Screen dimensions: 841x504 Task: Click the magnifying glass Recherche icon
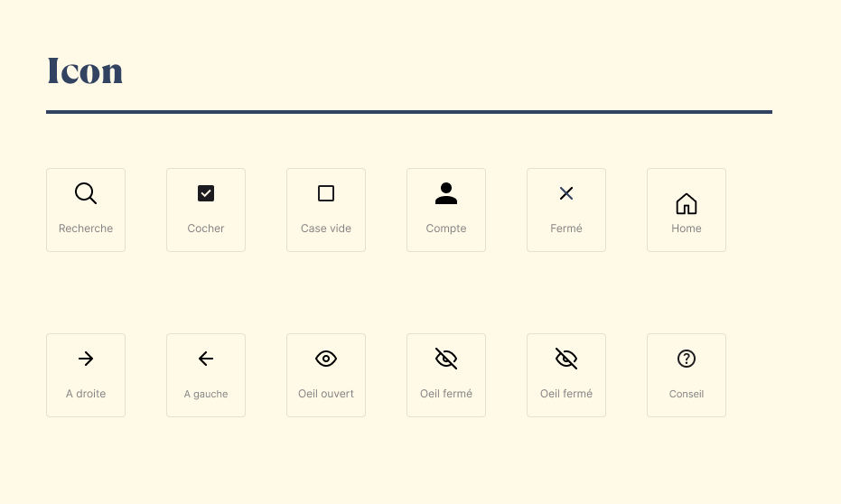(x=86, y=193)
